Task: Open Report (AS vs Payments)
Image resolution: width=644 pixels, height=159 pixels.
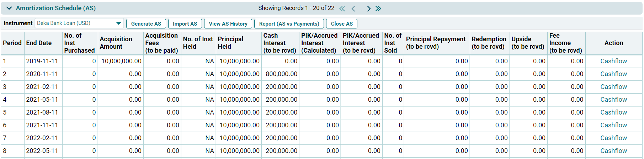Action: click(x=289, y=24)
